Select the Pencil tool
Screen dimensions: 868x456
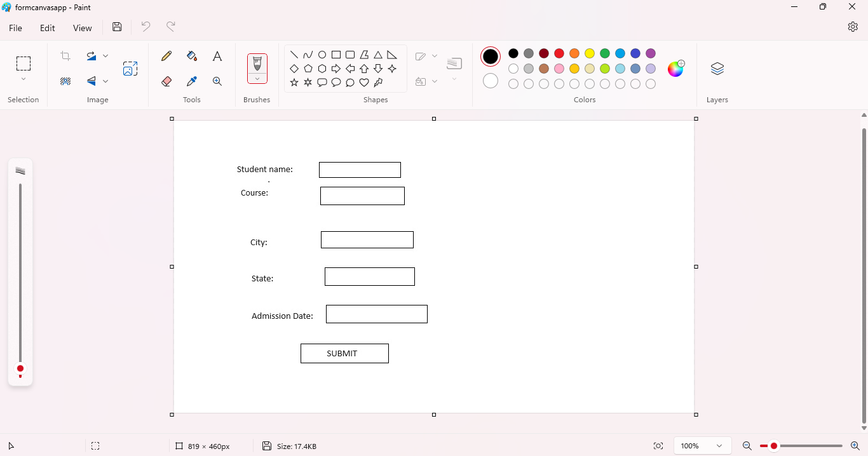pyautogui.click(x=166, y=56)
